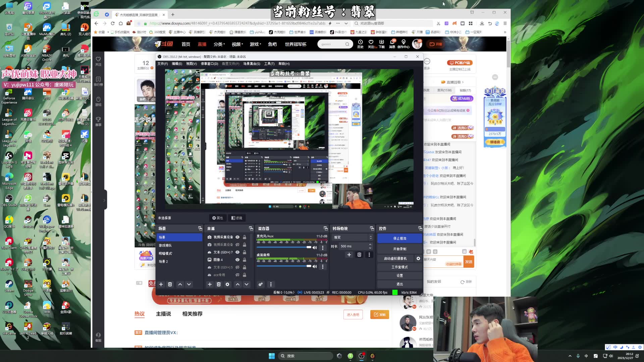Mute the 麦克风/Aux speaker icon
The height and width of the screenshot is (362, 644).
click(315, 248)
